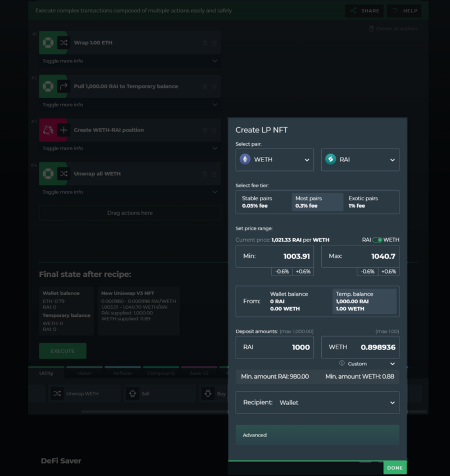The height and width of the screenshot is (476, 450).
Task: Click the (max 1,000.00) RAI link
Action: point(296,331)
